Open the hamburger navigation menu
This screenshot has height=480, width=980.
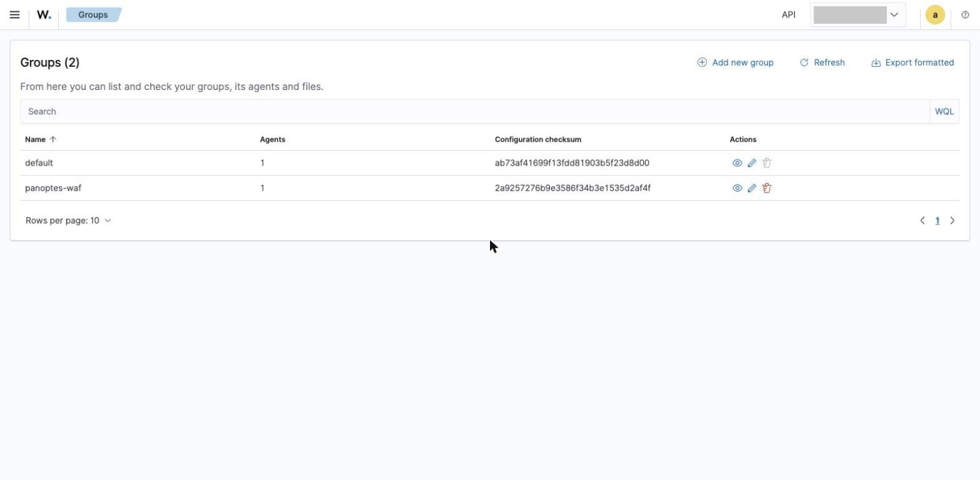tap(14, 14)
